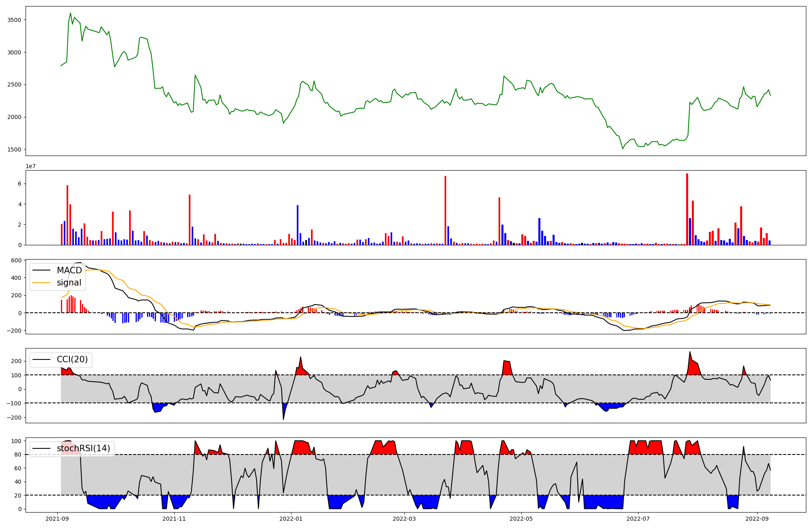Click the orange signal line legend swatch

coord(41,283)
